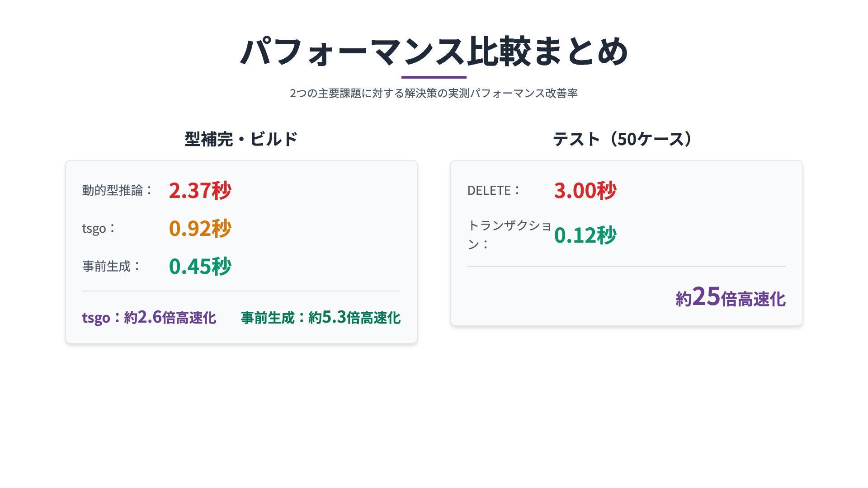Screen dimensions: 868x488
Task: Click the divider line in the 型補完 card
Action: [241, 291]
